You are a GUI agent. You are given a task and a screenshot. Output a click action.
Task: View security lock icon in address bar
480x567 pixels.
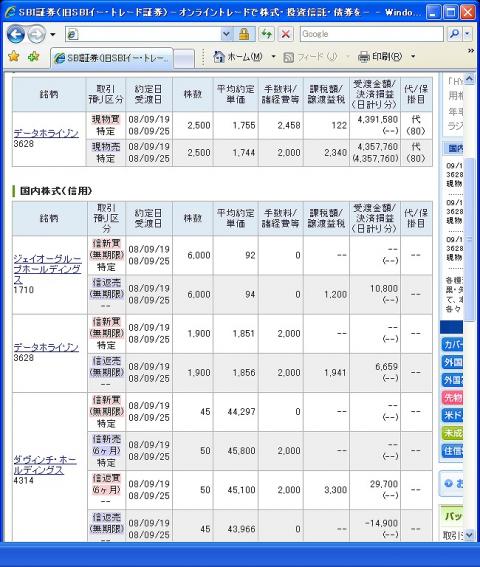pos(244,34)
